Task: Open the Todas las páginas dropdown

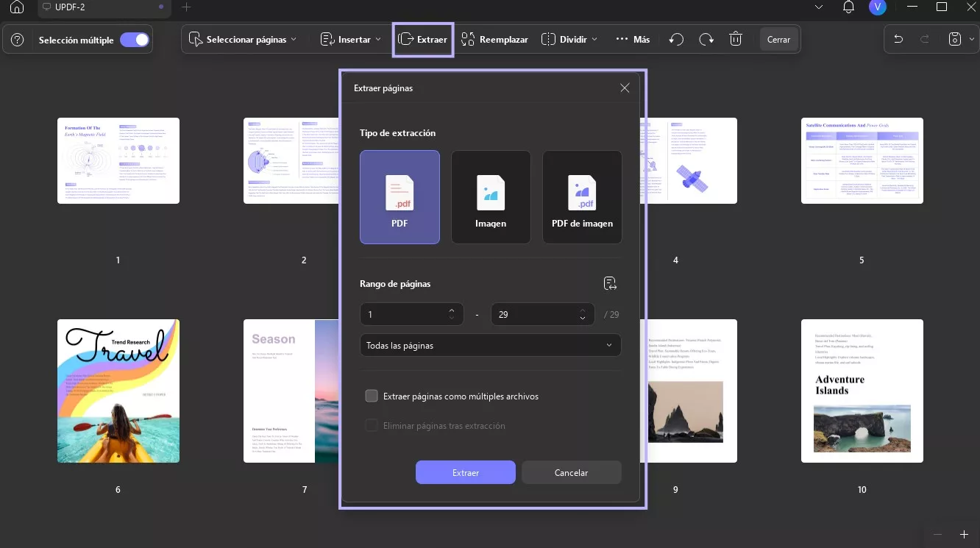Action: [491, 345]
